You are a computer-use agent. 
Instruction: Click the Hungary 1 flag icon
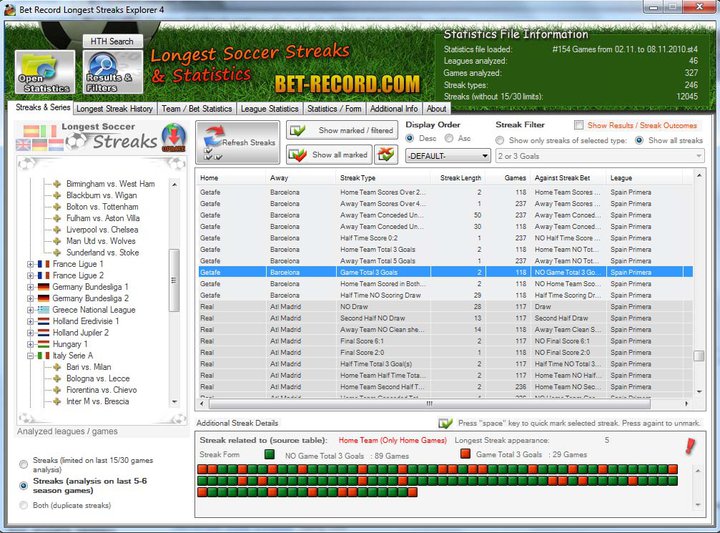point(44,344)
